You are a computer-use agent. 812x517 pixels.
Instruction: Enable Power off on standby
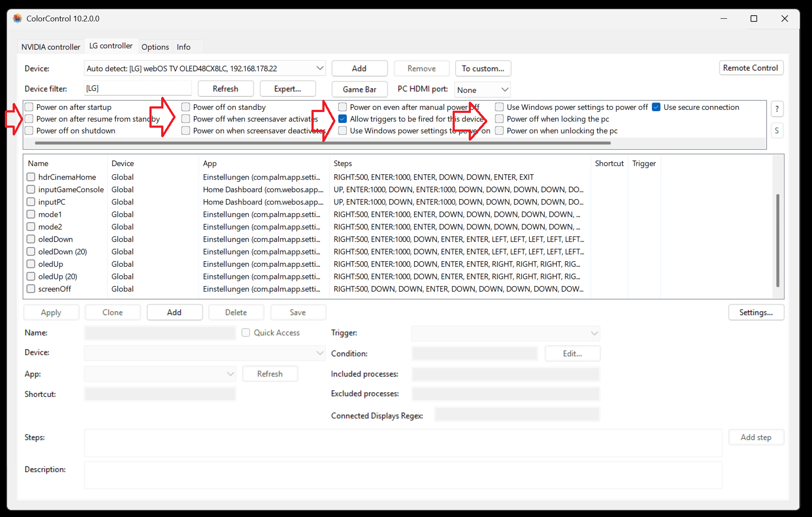click(x=186, y=107)
